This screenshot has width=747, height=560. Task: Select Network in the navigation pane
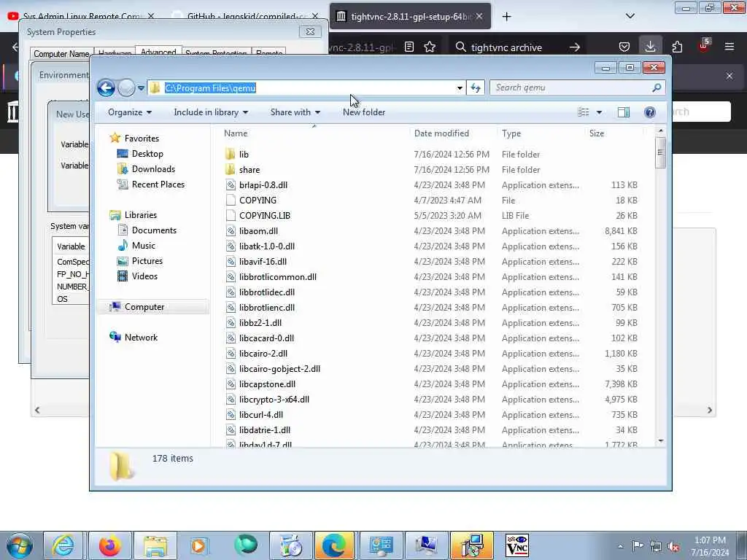tap(141, 337)
